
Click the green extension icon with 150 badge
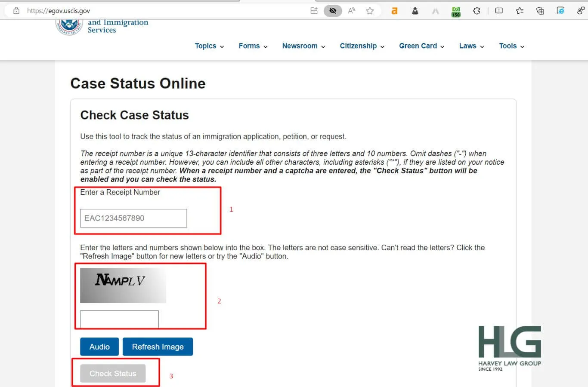click(456, 11)
